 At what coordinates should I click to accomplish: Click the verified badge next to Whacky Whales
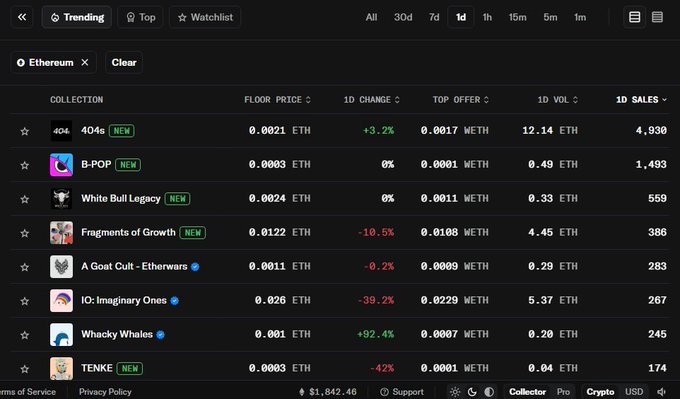click(160, 335)
